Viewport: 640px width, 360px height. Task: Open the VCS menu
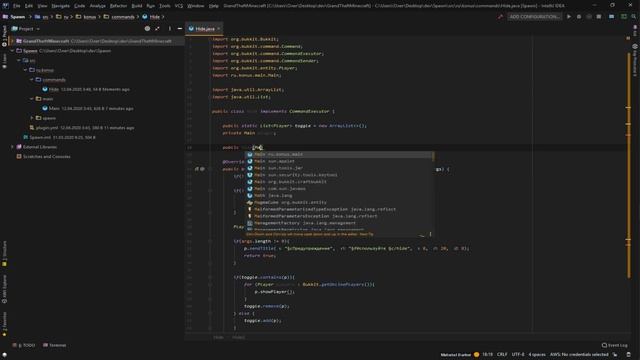point(179,6)
